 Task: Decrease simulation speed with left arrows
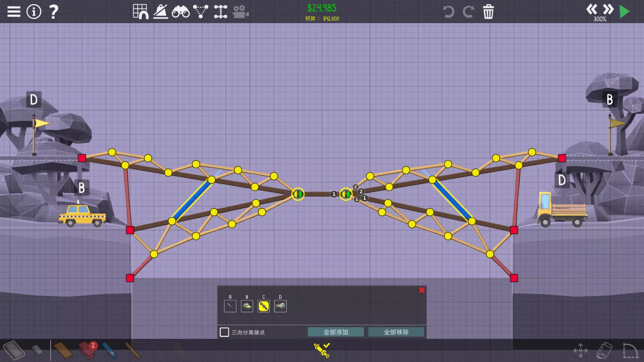click(592, 9)
